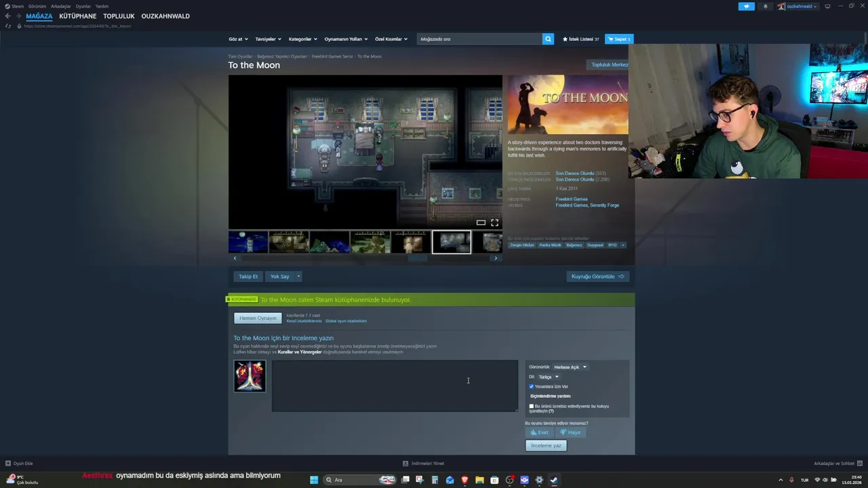The image size is (868, 488).
Task: Switch to the TOPLULUK tab
Action: [x=119, y=16]
